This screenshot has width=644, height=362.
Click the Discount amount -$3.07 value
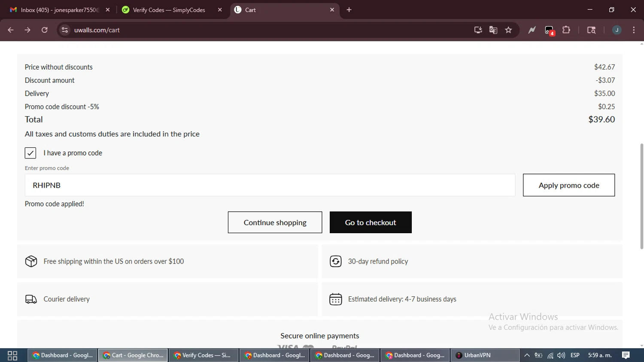605,80
